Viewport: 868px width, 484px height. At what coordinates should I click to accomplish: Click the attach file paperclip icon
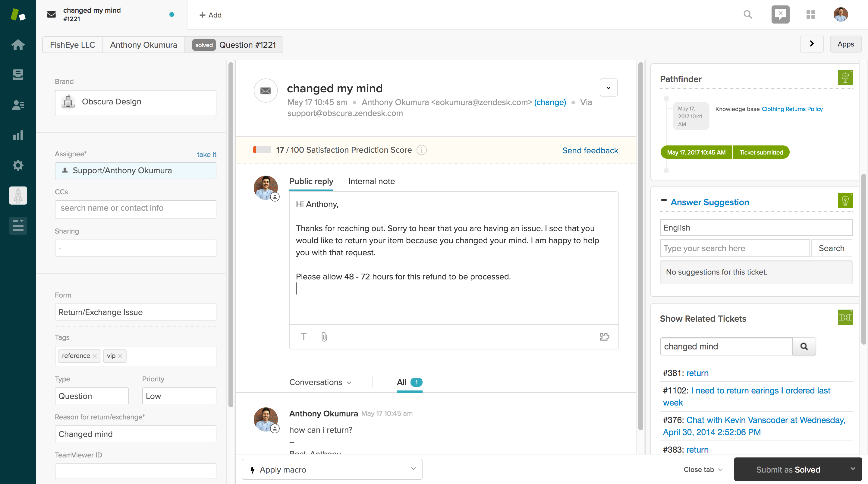pos(324,337)
